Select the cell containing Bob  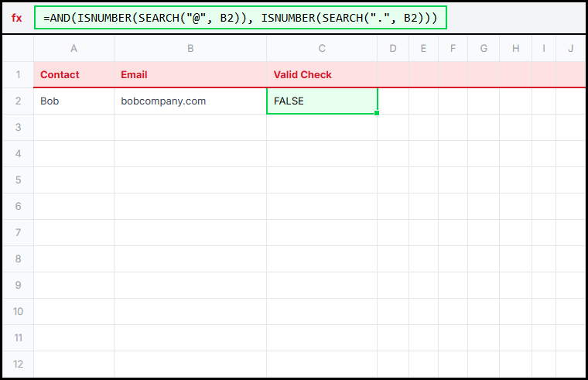(73, 101)
